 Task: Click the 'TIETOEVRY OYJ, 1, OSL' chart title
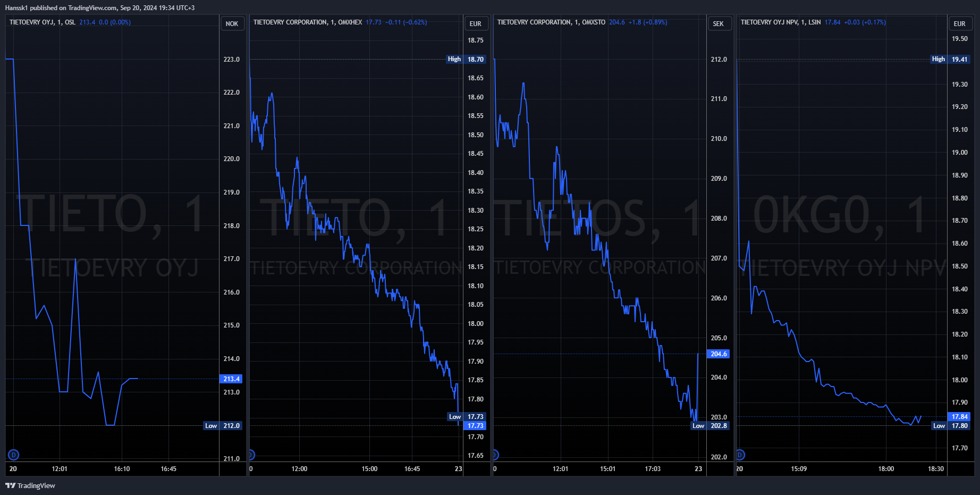pos(43,22)
